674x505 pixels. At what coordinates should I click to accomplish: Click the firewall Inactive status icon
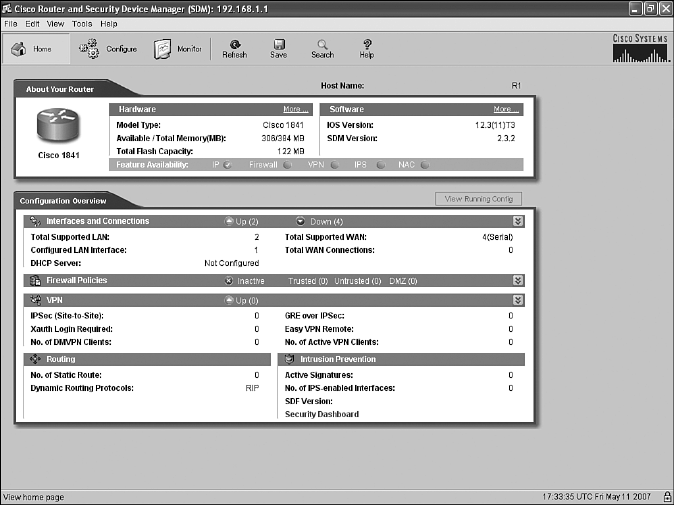pos(229,281)
